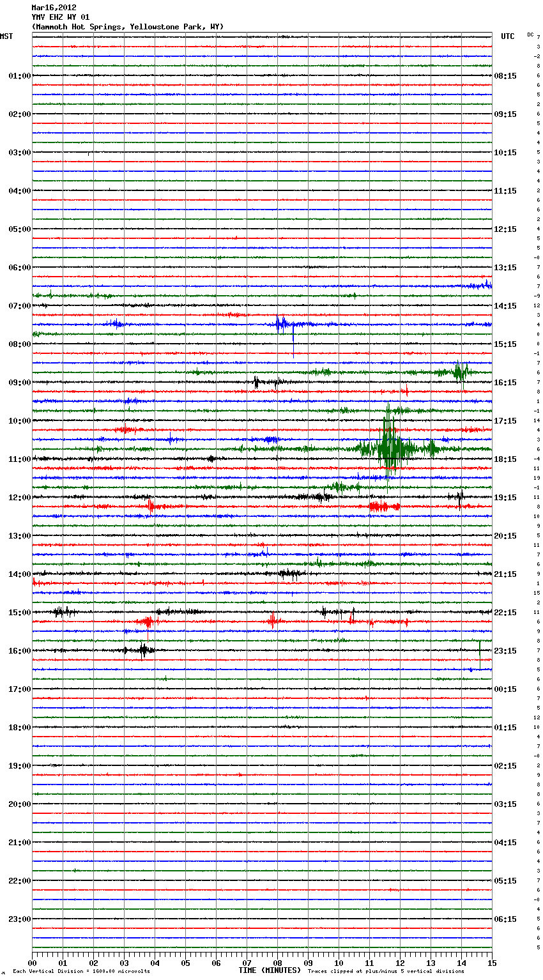Select the 21:00 MST time label
543x980 pixels.
[19, 843]
